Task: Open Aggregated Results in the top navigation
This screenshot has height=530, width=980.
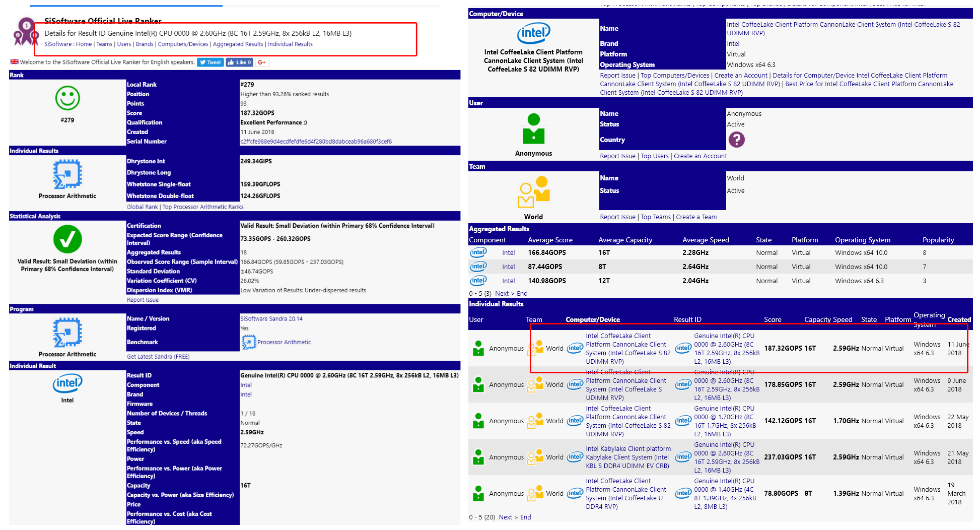Action: pyautogui.click(x=238, y=44)
